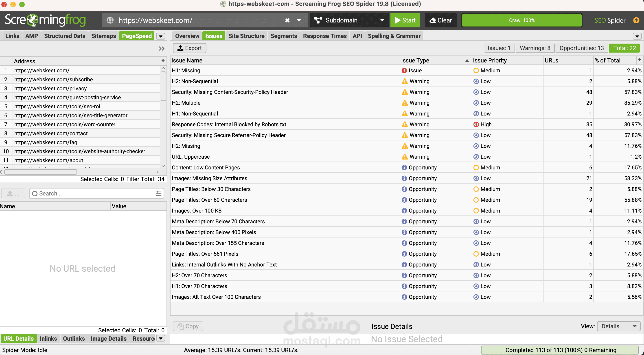Open the Subdomain crawl mode dropdown

pos(349,20)
